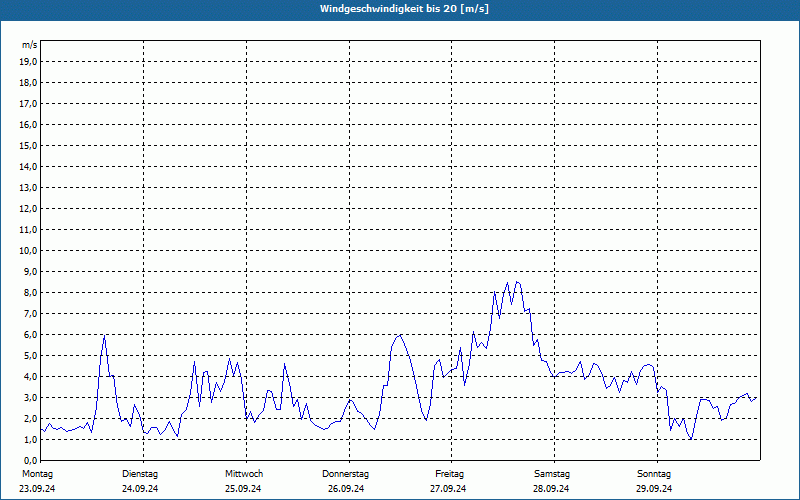Click the '5,0' axis value

tap(31, 355)
